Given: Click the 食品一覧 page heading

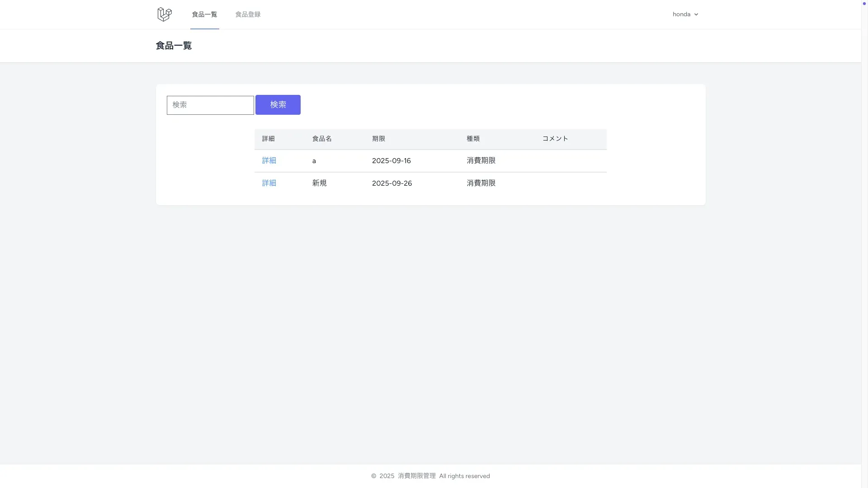Looking at the screenshot, I should click(x=174, y=46).
